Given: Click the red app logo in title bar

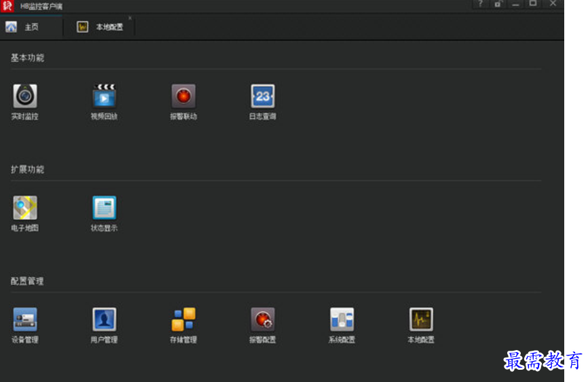Looking at the screenshot, I should (7, 5).
